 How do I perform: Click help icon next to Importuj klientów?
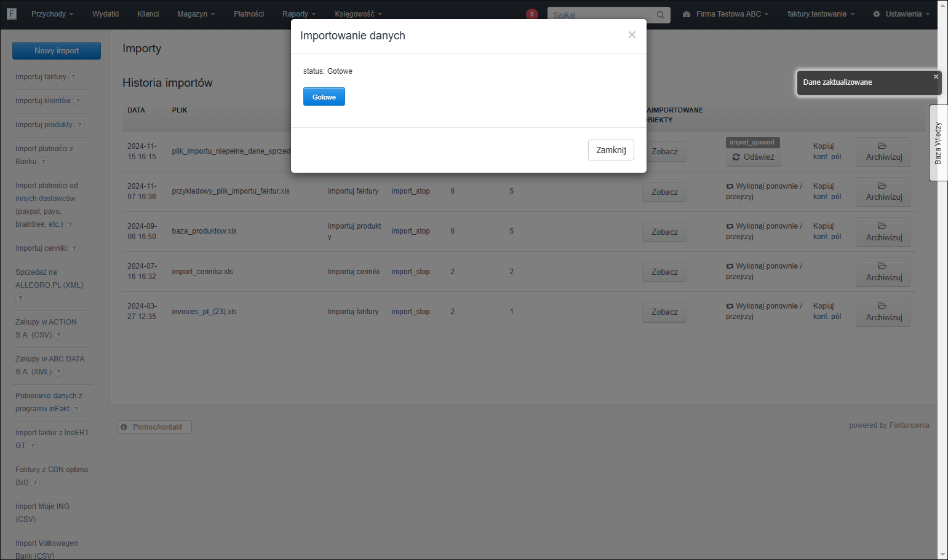coord(78,101)
